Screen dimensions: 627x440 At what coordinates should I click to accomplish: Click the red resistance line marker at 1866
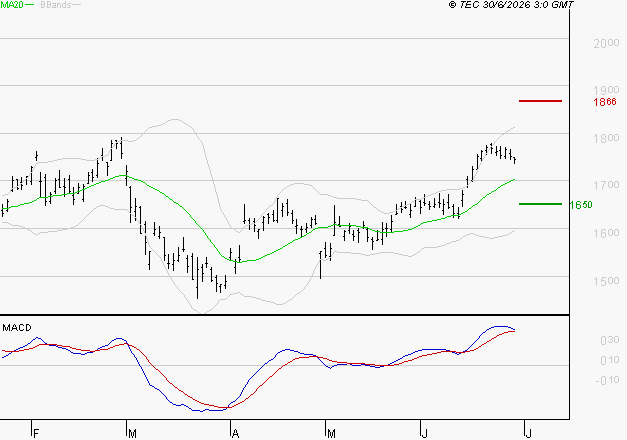(540, 101)
